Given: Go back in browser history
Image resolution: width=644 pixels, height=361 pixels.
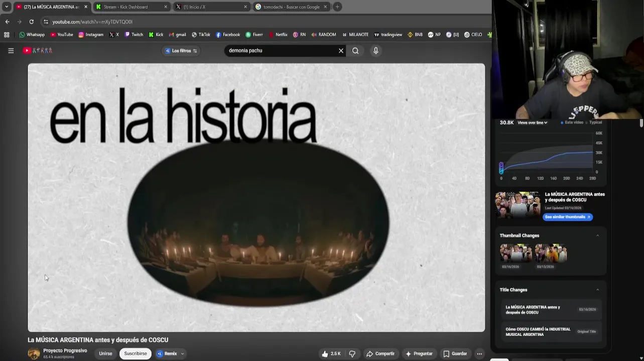Looking at the screenshot, I should click(7, 22).
